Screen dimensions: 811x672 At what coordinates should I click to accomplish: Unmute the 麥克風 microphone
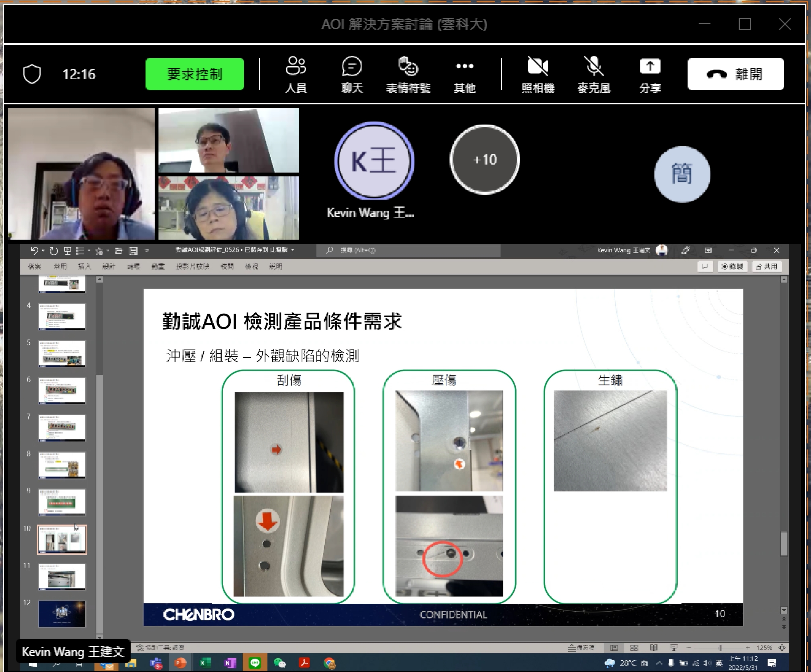pos(594,75)
